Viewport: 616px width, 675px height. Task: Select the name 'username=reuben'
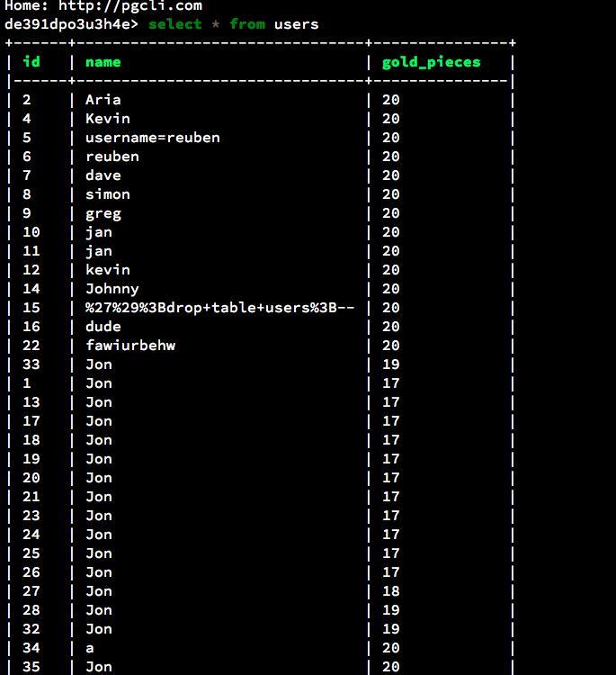(153, 138)
